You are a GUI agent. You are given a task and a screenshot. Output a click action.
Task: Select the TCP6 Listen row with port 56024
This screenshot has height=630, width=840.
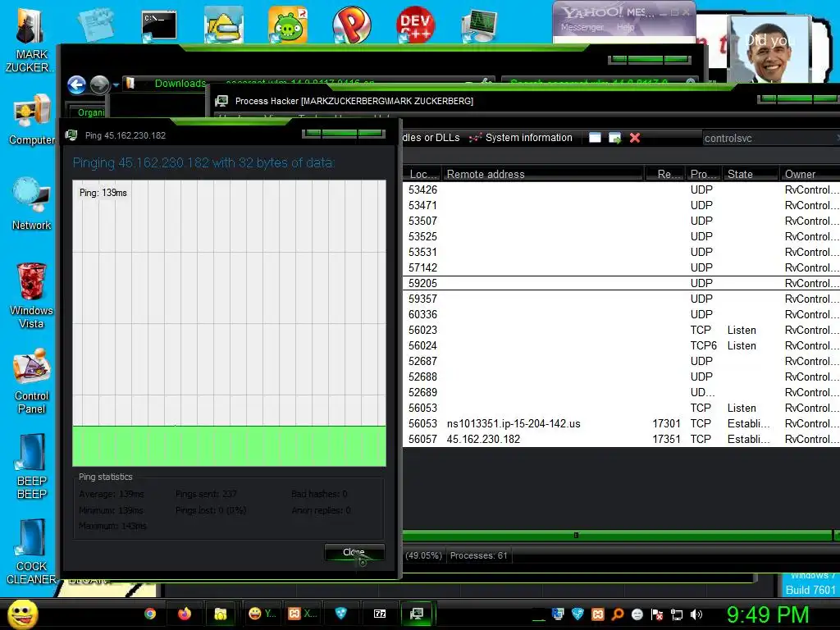click(x=622, y=345)
